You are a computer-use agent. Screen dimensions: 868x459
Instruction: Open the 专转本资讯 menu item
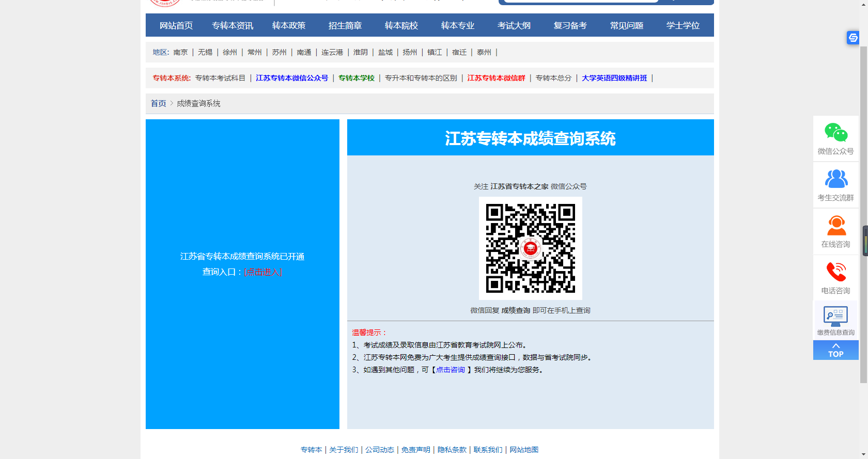click(233, 25)
